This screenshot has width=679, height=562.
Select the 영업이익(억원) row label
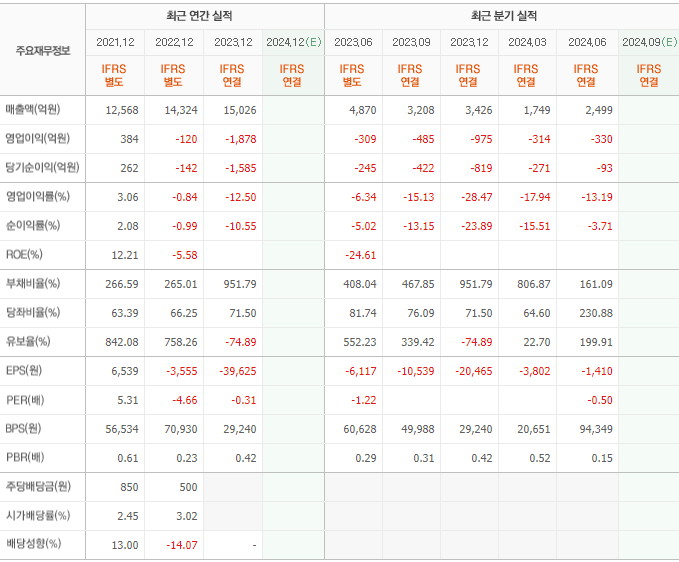click(x=38, y=139)
